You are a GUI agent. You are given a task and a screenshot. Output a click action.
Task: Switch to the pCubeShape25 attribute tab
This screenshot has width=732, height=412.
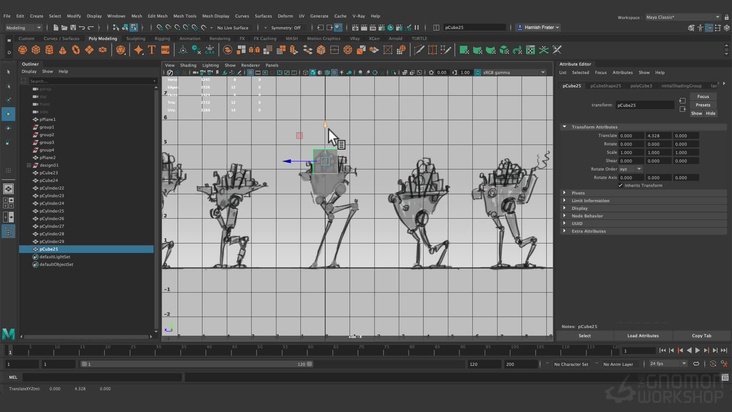(x=605, y=86)
